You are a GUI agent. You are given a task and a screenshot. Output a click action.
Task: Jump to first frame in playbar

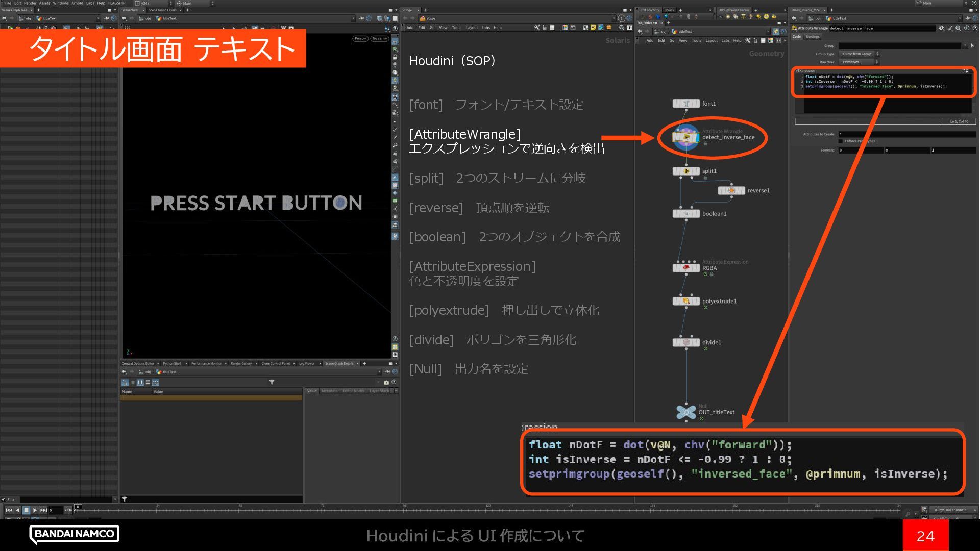[x=9, y=510]
